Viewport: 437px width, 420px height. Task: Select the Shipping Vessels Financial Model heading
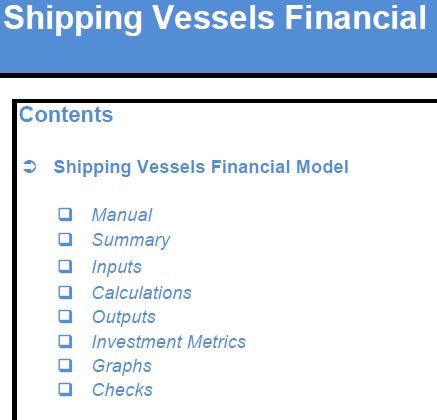pyautogui.click(x=201, y=167)
